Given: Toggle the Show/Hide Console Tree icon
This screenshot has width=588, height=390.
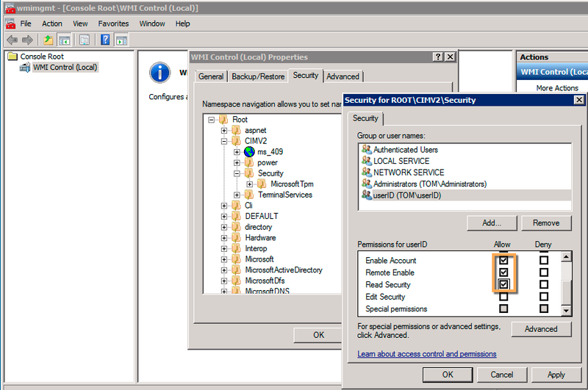Looking at the screenshot, I should coord(64,40).
